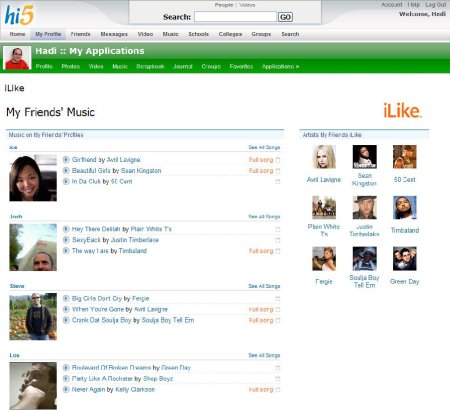
Task: Click the GO search button
Action: tap(285, 17)
